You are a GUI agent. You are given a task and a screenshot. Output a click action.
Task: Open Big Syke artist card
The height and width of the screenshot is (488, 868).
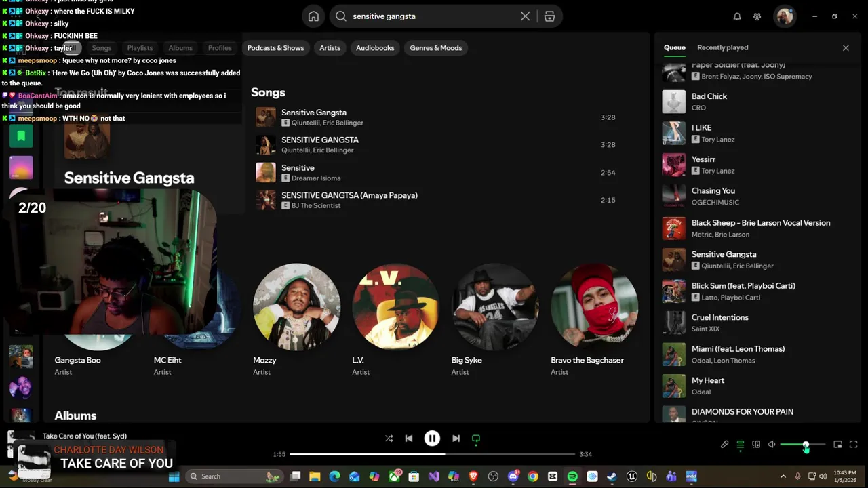(x=495, y=319)
